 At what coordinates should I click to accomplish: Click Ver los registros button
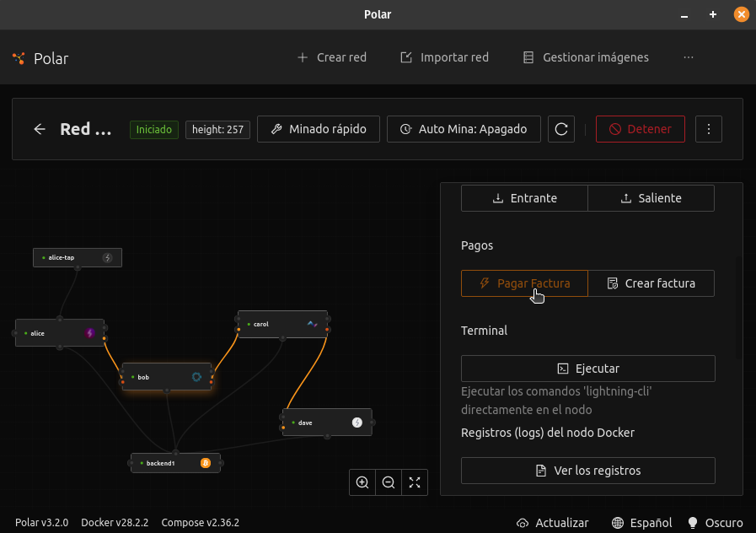pos(588,471)
